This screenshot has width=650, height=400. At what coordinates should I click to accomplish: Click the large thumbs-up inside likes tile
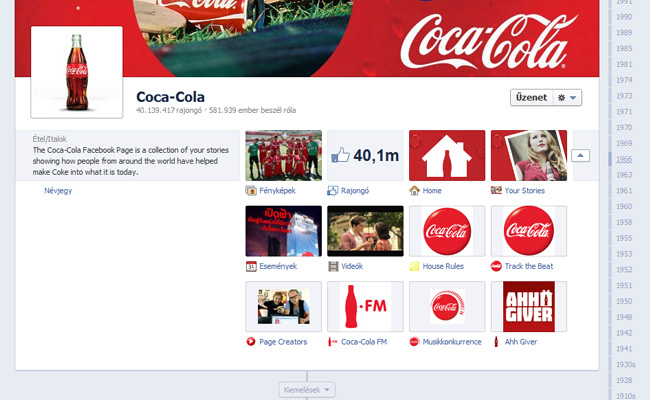pos(341,155)
